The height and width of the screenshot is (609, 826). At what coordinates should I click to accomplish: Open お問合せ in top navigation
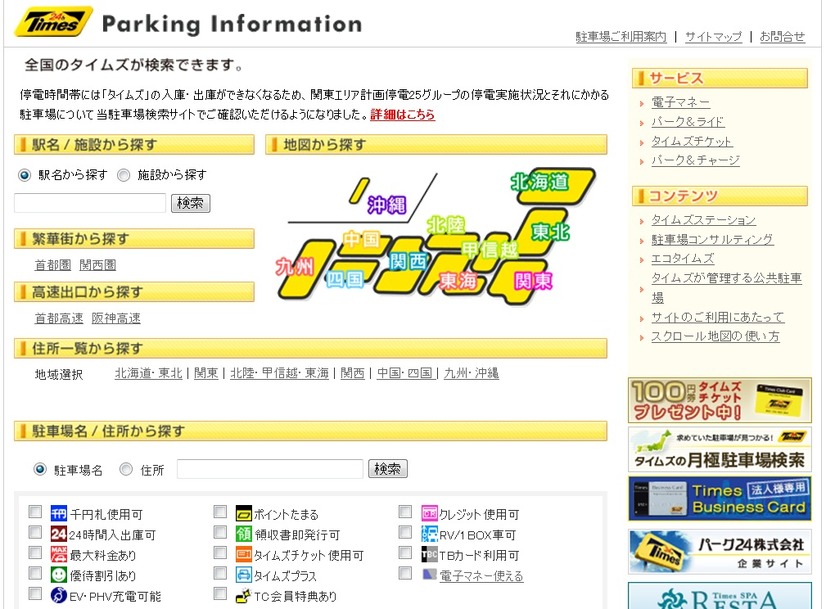[782, 37]
